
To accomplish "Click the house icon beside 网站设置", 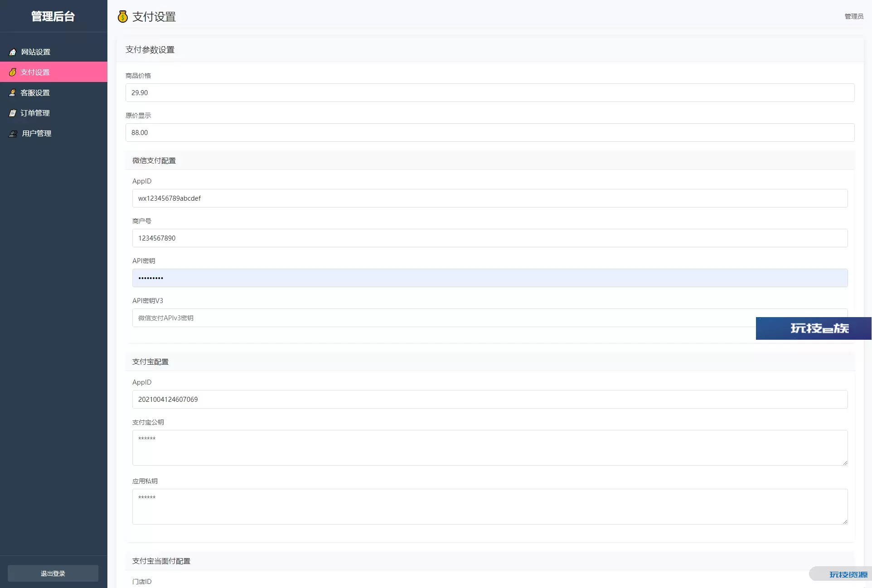I will coord(13,52).
